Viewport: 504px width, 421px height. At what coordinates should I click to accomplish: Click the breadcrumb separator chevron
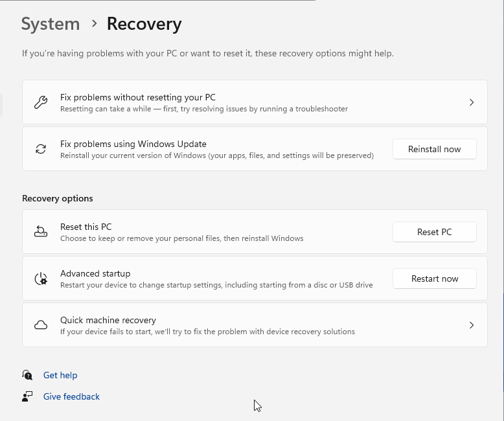click(94, 23)
